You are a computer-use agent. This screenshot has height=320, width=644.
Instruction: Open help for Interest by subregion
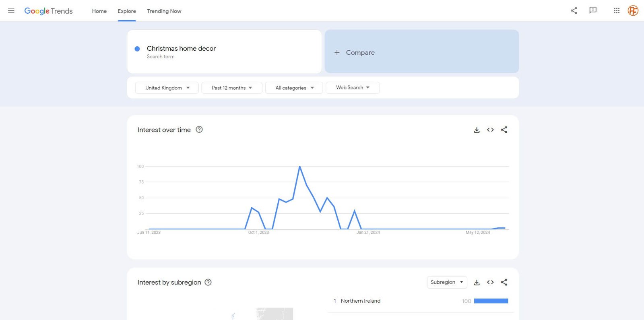(x=208, y=282)
